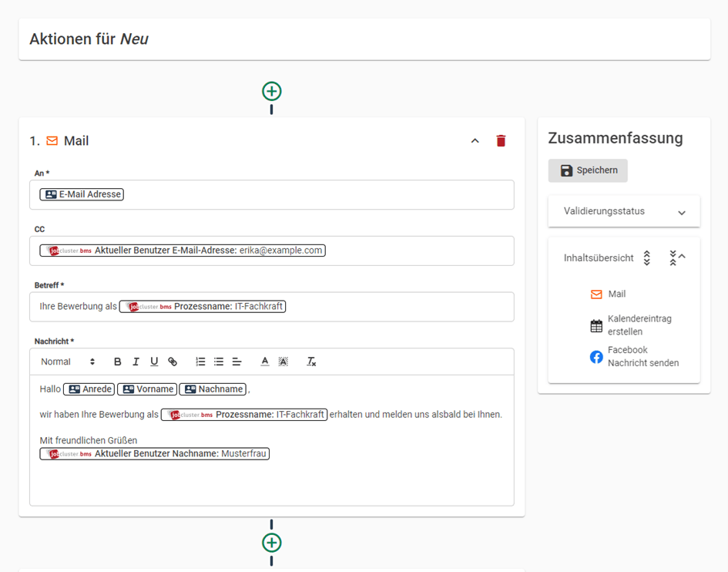Click inside the An recipient field
This screenshot has height=572, width=728.
click(272, 195)
